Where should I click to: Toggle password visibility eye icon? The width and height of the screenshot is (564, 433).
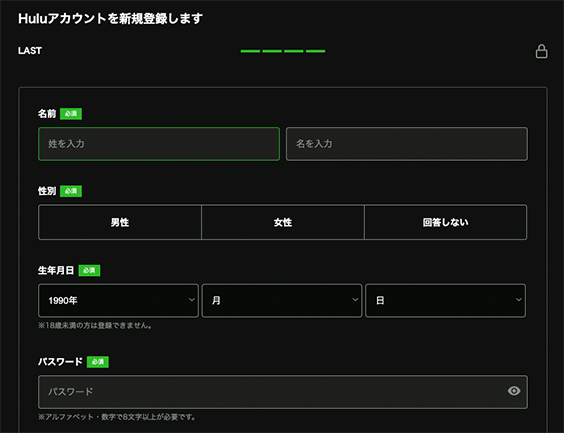[514, 391]
